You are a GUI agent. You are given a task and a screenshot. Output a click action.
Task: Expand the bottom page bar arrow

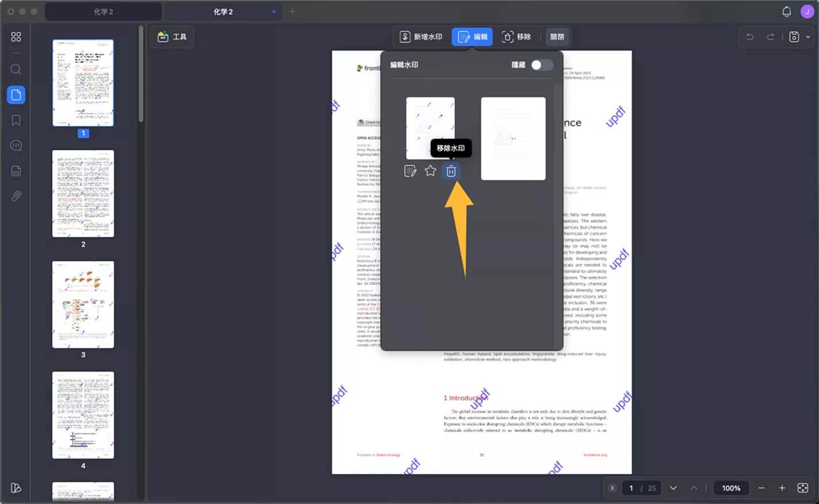(612, 488)
